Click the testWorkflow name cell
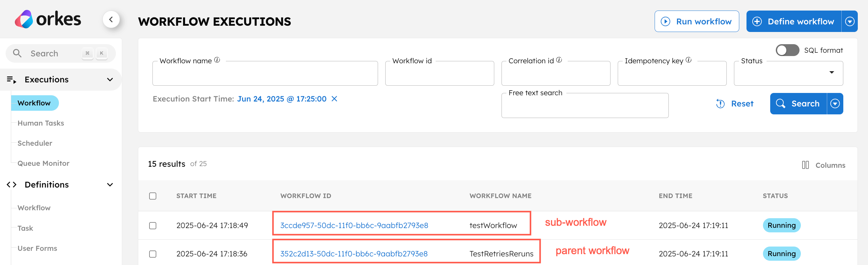Screen dimensions: 868x265 pyautogui.click(x=493, y=225)
